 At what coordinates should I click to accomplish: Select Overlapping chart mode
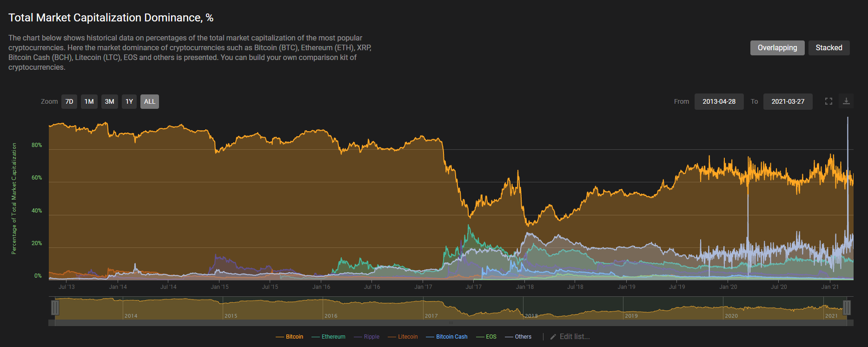[777, 48]
